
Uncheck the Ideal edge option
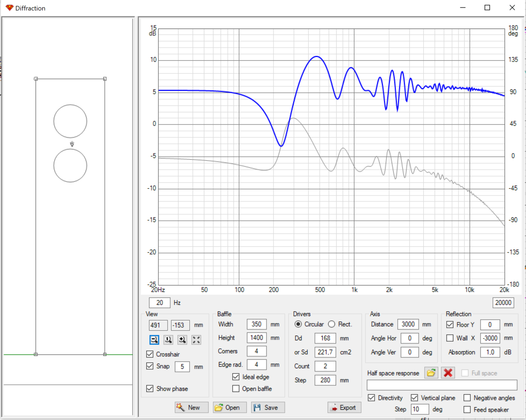coord(236,377)
